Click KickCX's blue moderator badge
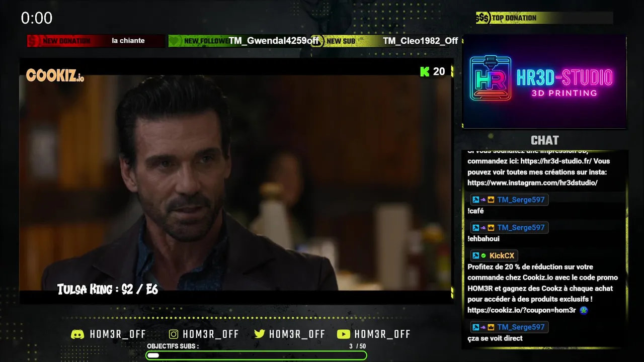644x362 pixels. click(x=475, y=255)
